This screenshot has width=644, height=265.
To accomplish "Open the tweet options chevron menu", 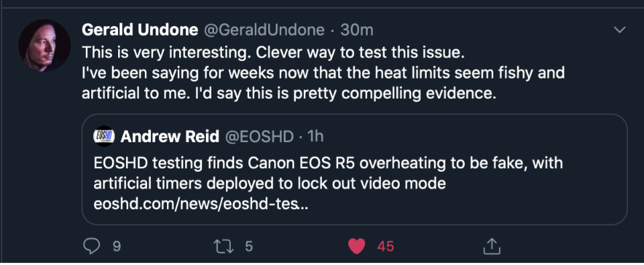I will (619, 30).
